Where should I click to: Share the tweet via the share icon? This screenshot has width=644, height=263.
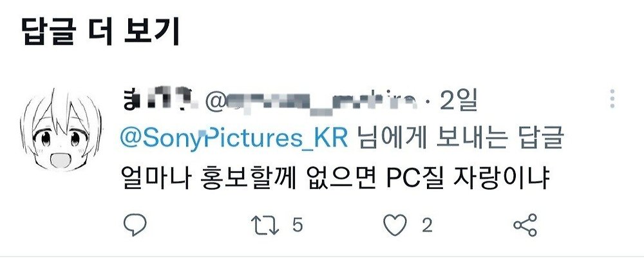pyautogui.click(x=526, y=225)
